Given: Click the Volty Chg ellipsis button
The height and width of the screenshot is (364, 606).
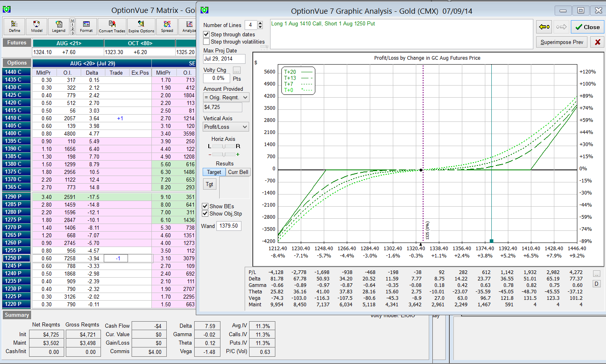Looking at the screenshot, I should [237, 70].
